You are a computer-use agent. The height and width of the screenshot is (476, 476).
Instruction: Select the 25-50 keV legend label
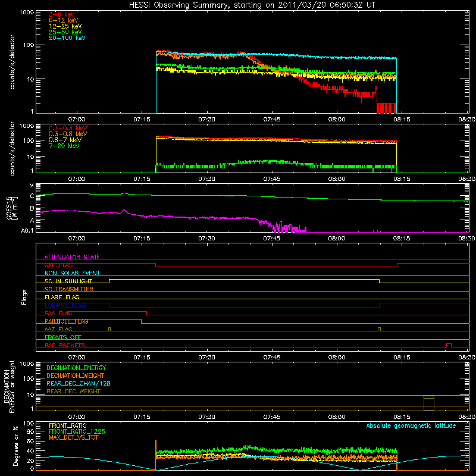click(65, 32)
